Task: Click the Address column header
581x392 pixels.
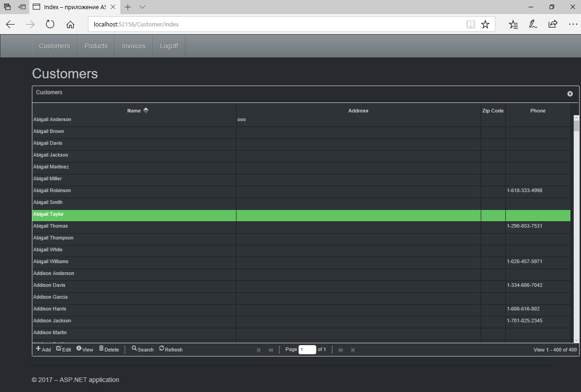Action: pyautogui.click(x=358, y=111)
